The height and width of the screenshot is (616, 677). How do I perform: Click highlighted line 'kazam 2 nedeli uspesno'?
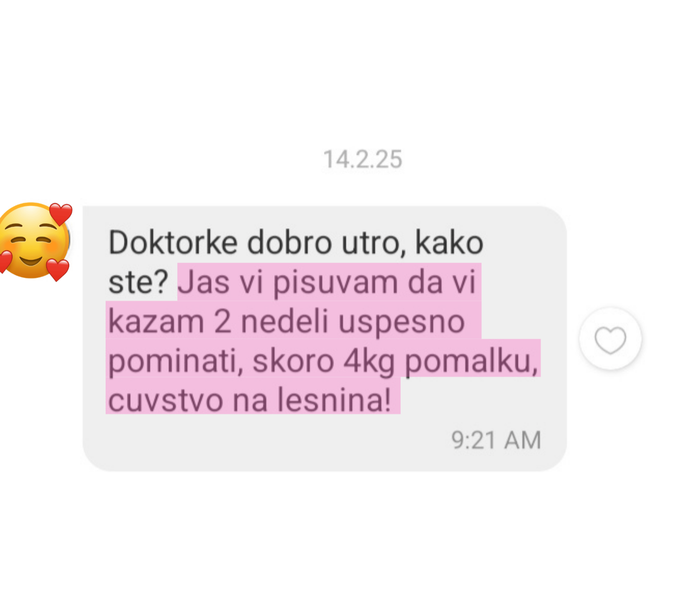coord(287,321)
